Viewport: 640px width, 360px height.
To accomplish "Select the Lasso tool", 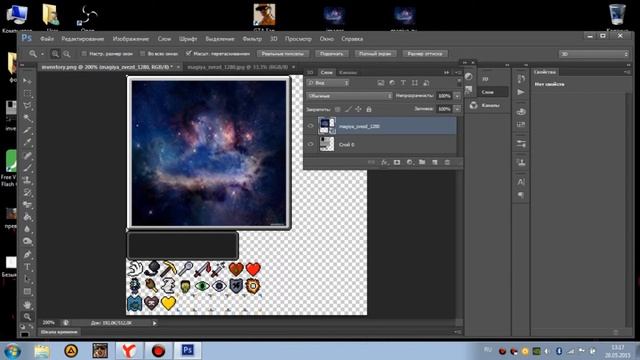I will tap(27, 106).
